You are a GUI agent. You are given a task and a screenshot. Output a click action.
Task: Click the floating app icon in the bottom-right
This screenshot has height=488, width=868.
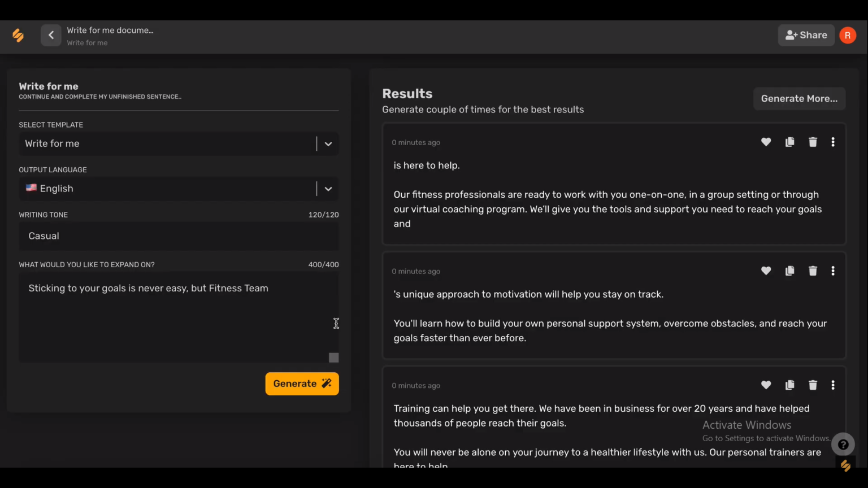[846, 466]
